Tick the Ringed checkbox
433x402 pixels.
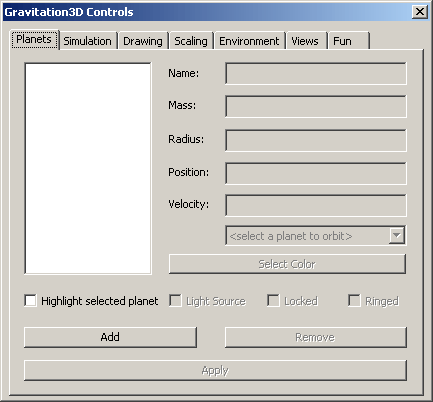354,301
